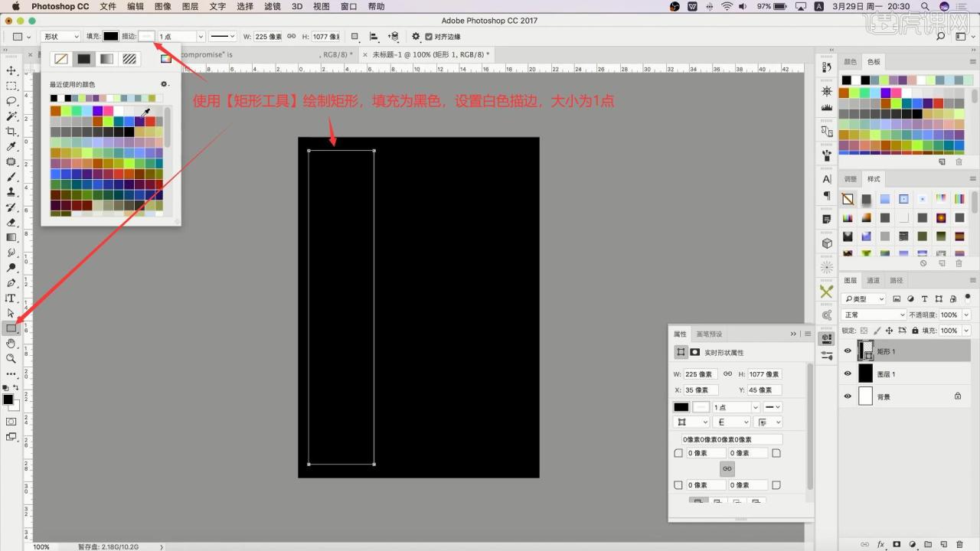Open path alignment options
The image size is (980, 551).
coord(374,36)
